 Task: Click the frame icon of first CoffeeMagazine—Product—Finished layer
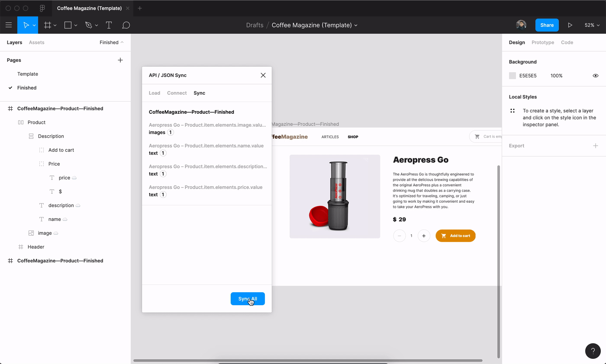pyautogui.click(x=10, y=109)
